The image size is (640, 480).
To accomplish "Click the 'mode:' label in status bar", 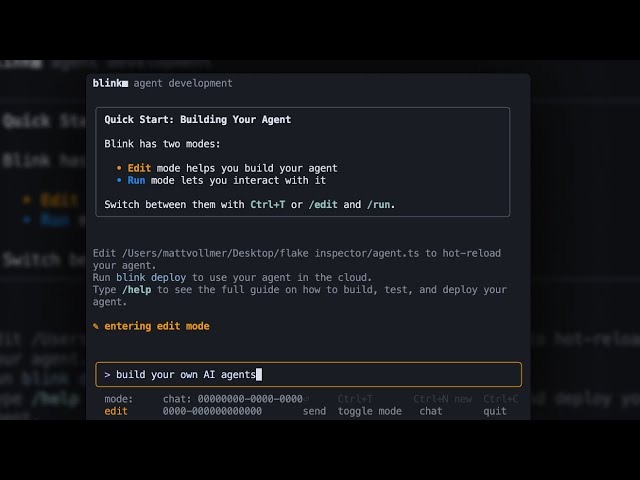I will 118,399.
